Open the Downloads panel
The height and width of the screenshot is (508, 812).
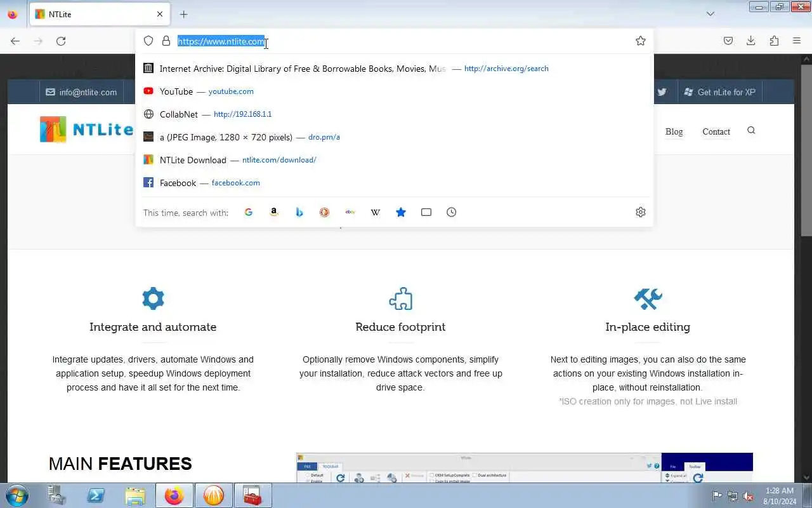[x=751, y=41]
